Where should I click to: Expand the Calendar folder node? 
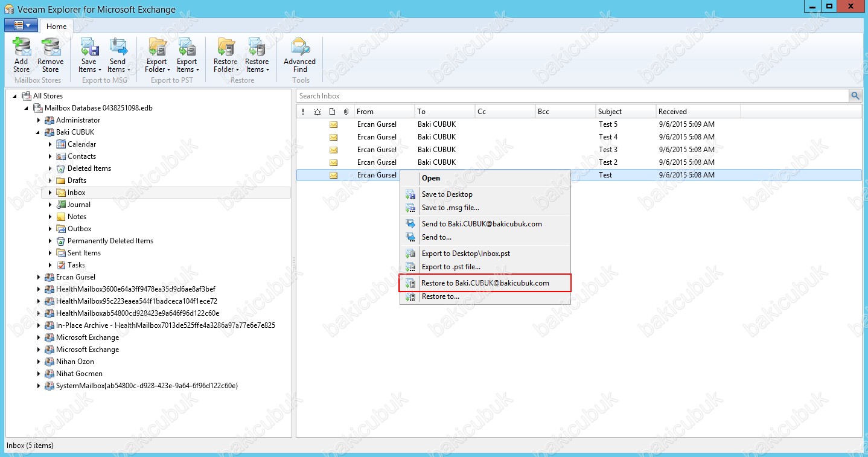click(x=50, y=144)
